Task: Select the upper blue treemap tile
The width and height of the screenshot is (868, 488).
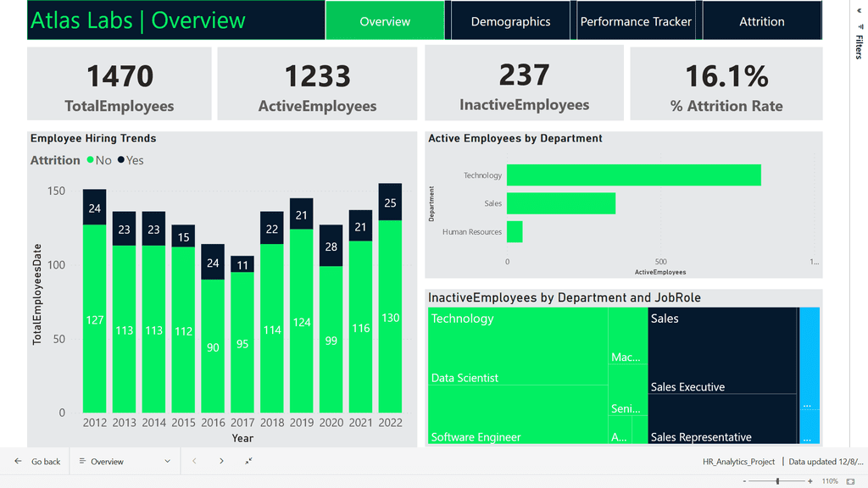Action: point(810,358)
